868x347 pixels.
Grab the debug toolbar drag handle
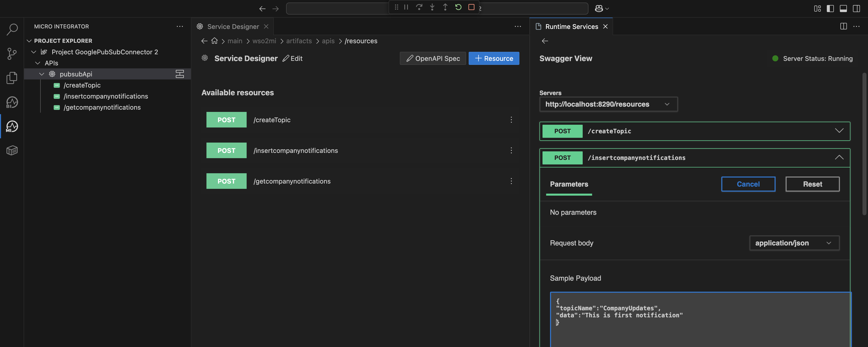pos(396,7)
